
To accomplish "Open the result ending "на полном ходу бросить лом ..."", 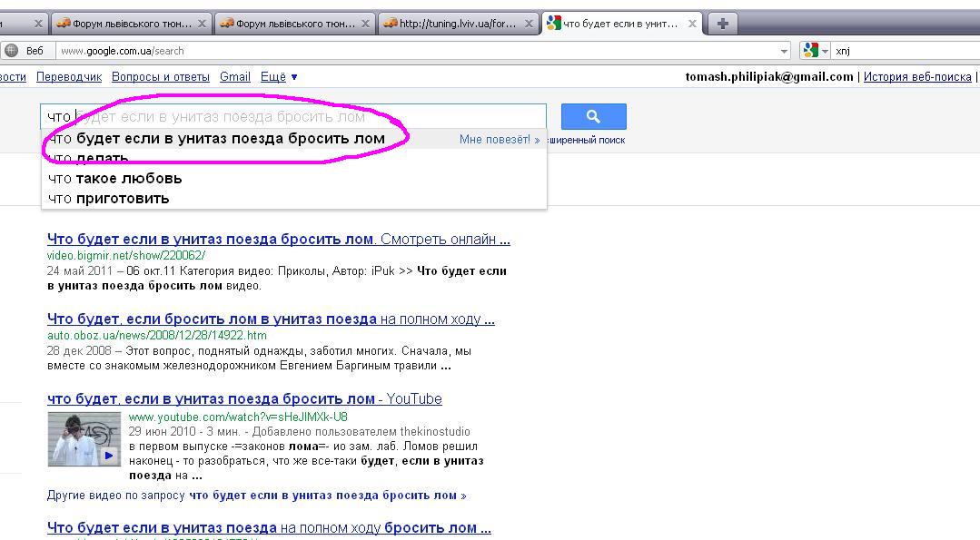I will (x=270, y=528).
